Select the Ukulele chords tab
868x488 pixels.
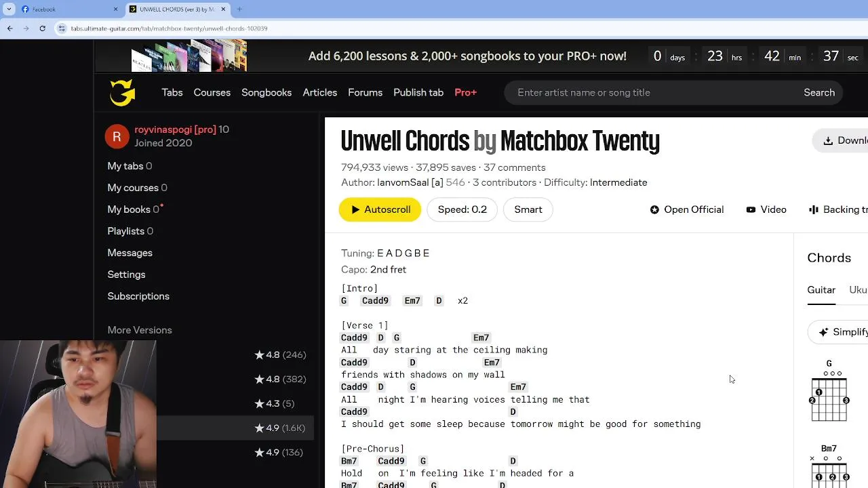(x=859, y=290)
